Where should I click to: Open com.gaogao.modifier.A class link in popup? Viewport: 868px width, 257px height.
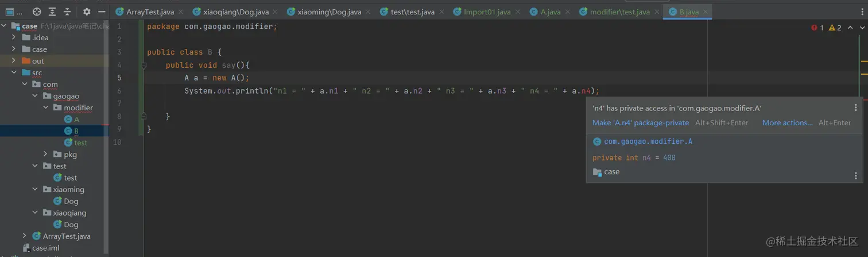648,141
